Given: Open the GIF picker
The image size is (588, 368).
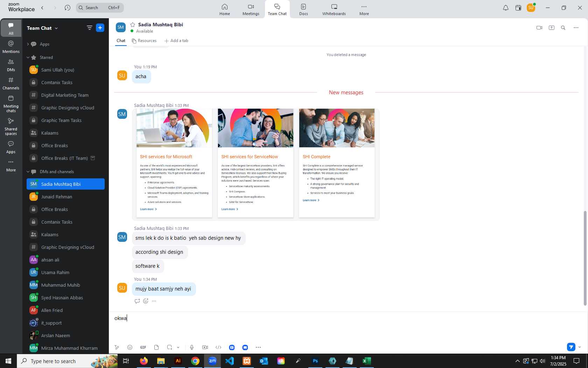Looking at the screenshot, I should pos(143,347).
